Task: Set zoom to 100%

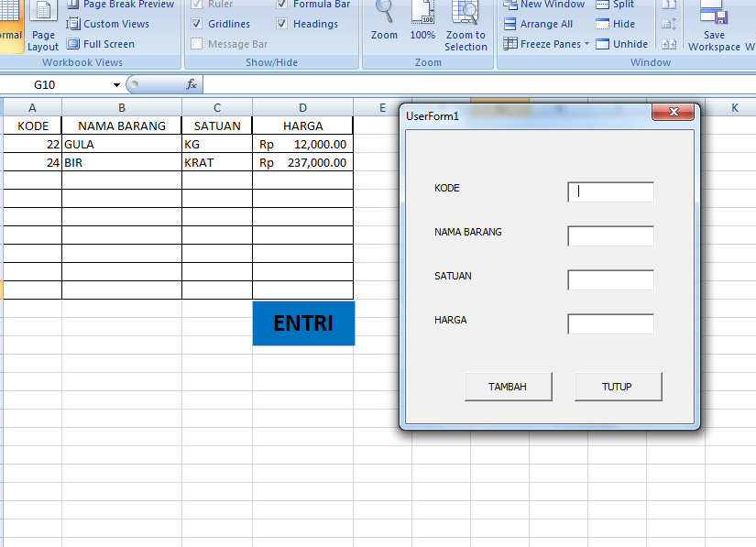Action: coord(422,23)
